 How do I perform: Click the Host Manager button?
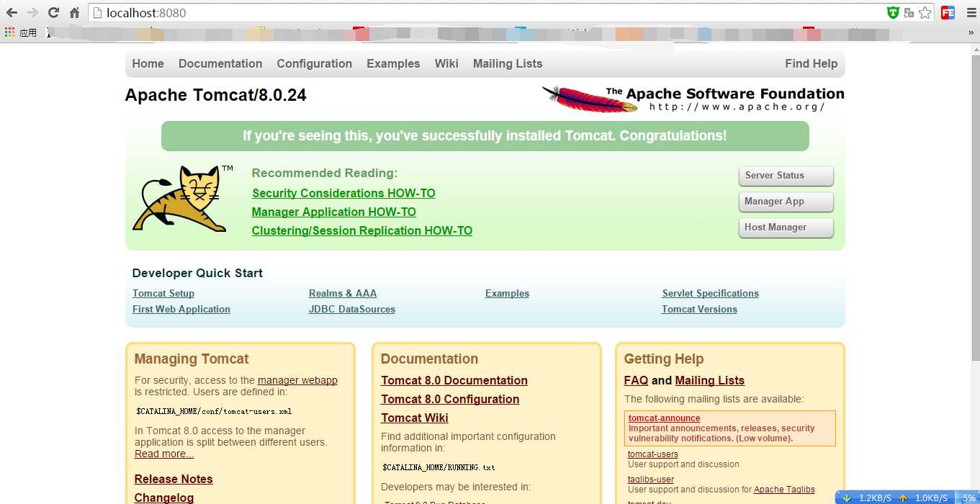[x=786, y=228]
